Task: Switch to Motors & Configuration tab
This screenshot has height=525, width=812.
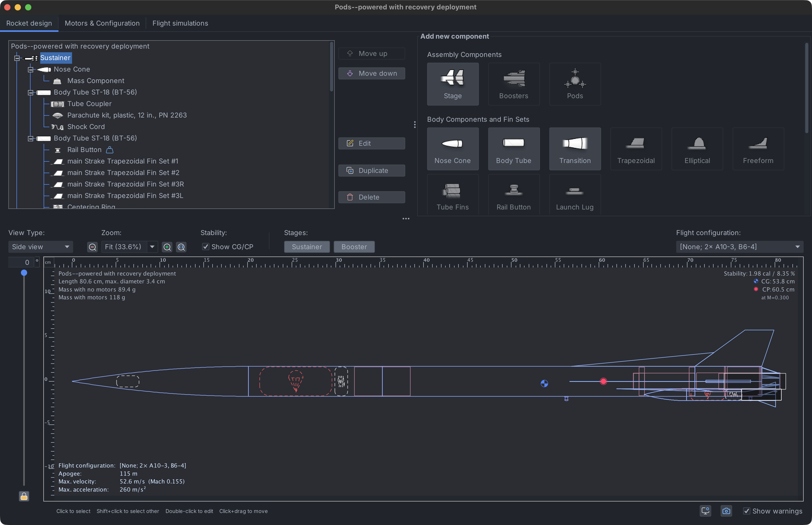Action: (x=102, y=23)
